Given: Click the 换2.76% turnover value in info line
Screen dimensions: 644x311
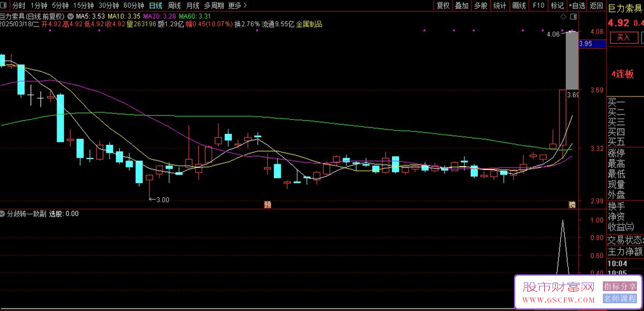Looking at the screenshot, I should click(x=247, y=24).
